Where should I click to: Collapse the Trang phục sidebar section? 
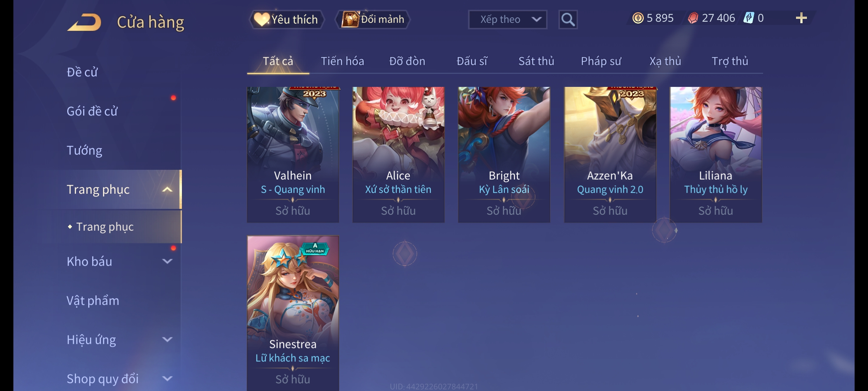coord(167,190)
